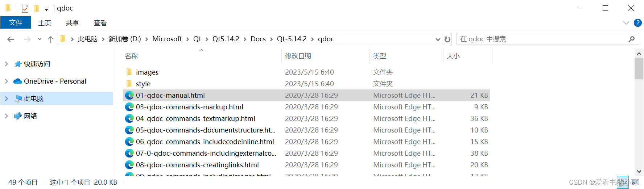Click the Back navigation arrow

[x=11, y=39]
